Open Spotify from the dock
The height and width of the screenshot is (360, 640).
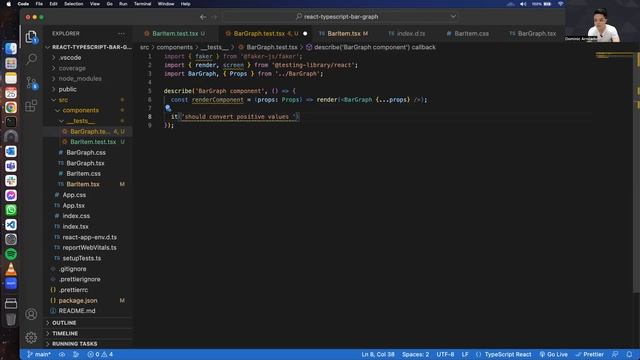point(11,254)
